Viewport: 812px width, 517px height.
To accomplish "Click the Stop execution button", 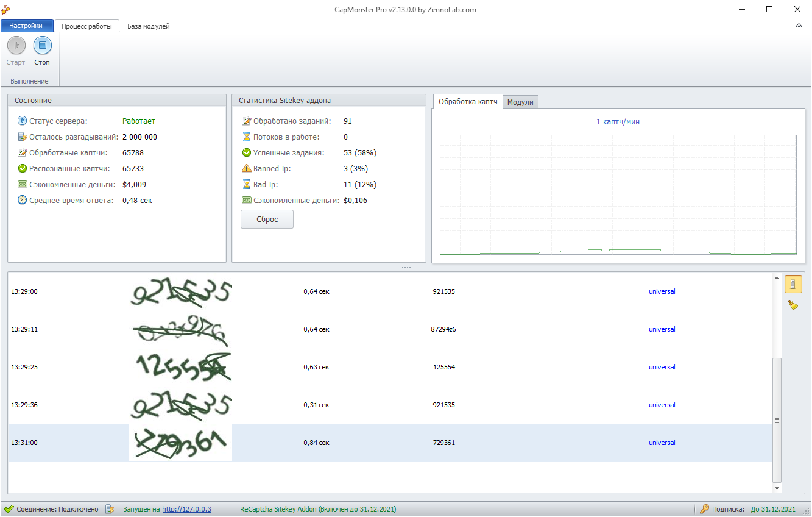I will click(42, 46).
